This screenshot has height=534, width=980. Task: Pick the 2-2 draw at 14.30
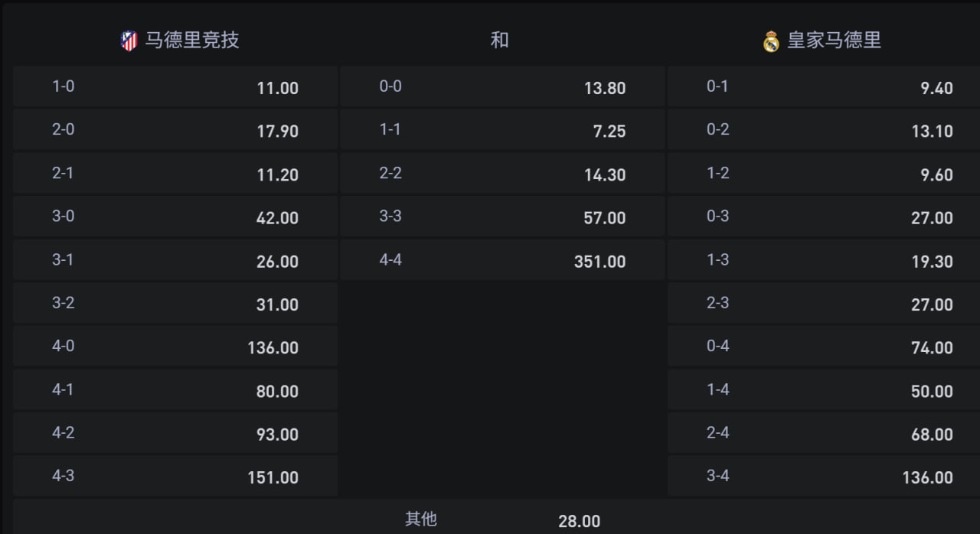coord(502,174)
